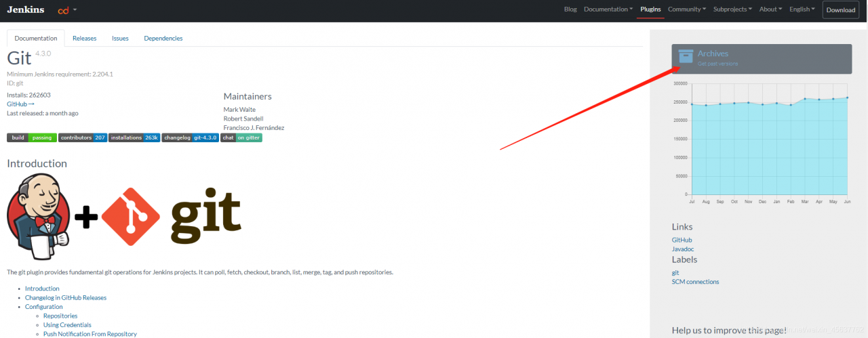Viewport: 868px width, 338px height.
Task: Click the Installs: 262603 text
Action: [28, 96]
